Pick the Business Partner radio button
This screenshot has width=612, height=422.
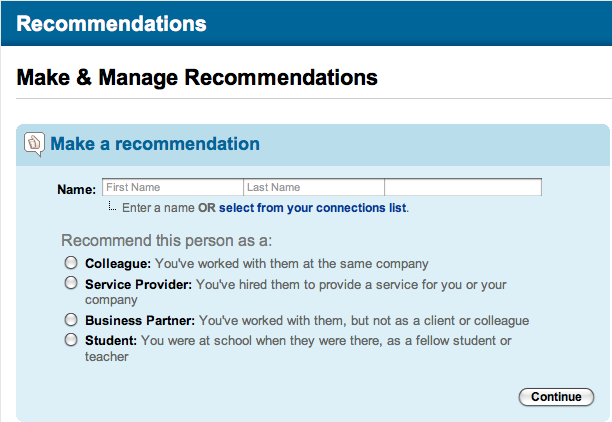[x=71, y=320]
